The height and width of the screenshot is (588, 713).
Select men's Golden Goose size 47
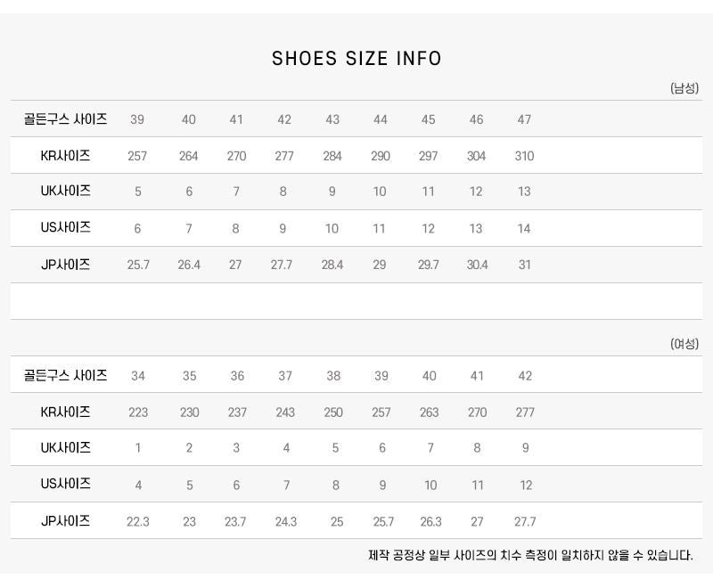524,119
